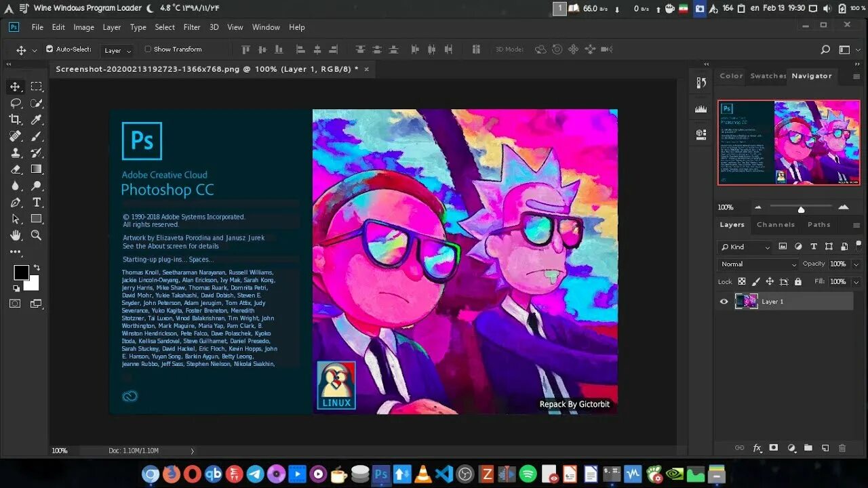The image size is (868, 488).
Task: Expand the layer Opacity dropdown arrow
Action: pos(856,264)
